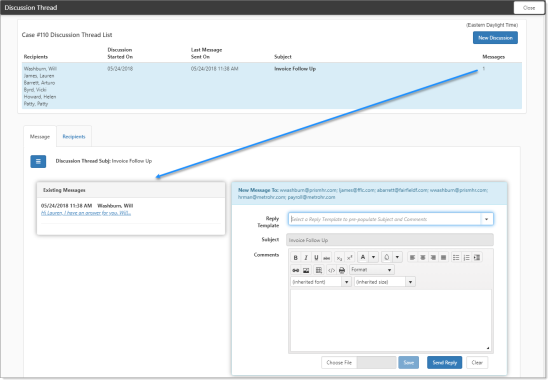This screenshot has height=382, width=550.
Task: Apply strikethrough formatting in Comments editor
Action: tap(327, 258)
